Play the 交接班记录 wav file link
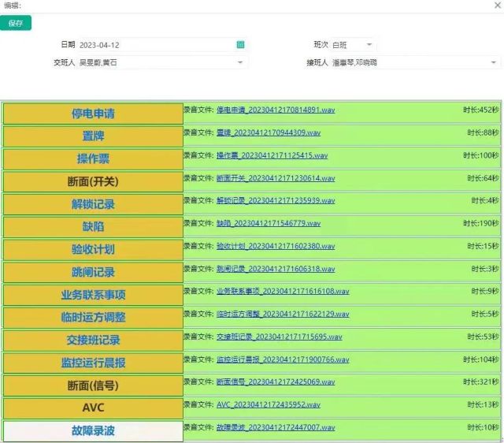Image resolution: width=504 pixels, height=443 pixels. (279, 337)
